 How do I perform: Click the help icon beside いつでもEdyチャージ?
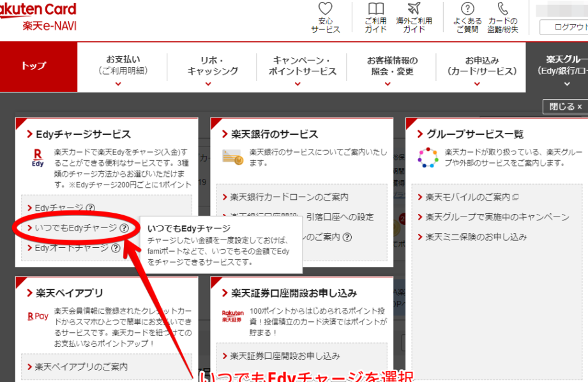pyautogui.click(x=124, y=228)
